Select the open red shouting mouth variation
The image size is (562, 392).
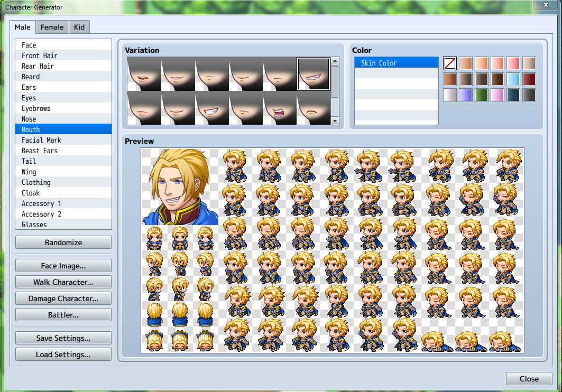(280, 108)
